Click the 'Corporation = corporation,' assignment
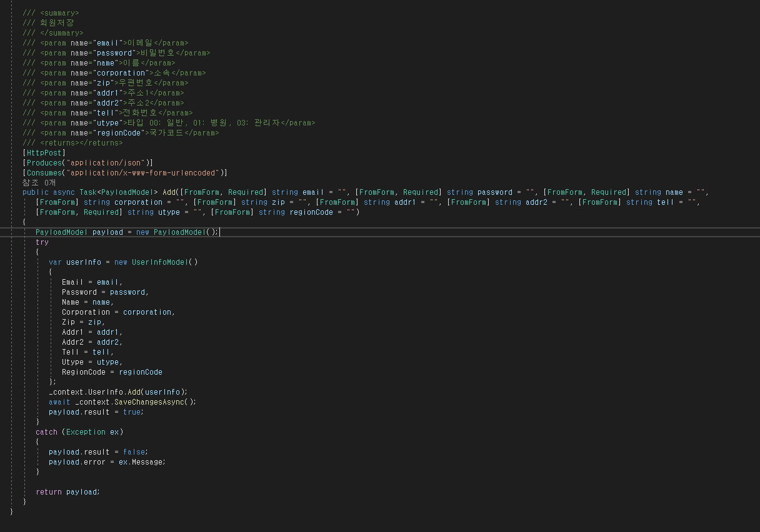The height and width of the screenshot is (532, 760). (x=118, y=312)
